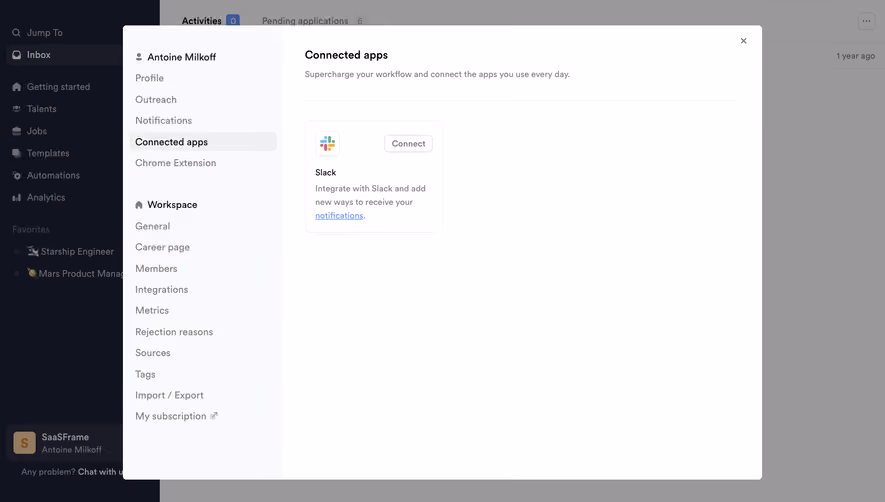Click the Mars Product Manager emoji icon

coord(32,273)
